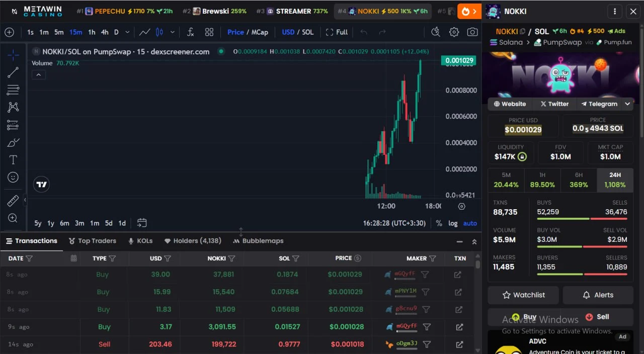This screenshot has width=644, height=354.
Task: Set up price Alerts
Action: click(x=598, y=295)
